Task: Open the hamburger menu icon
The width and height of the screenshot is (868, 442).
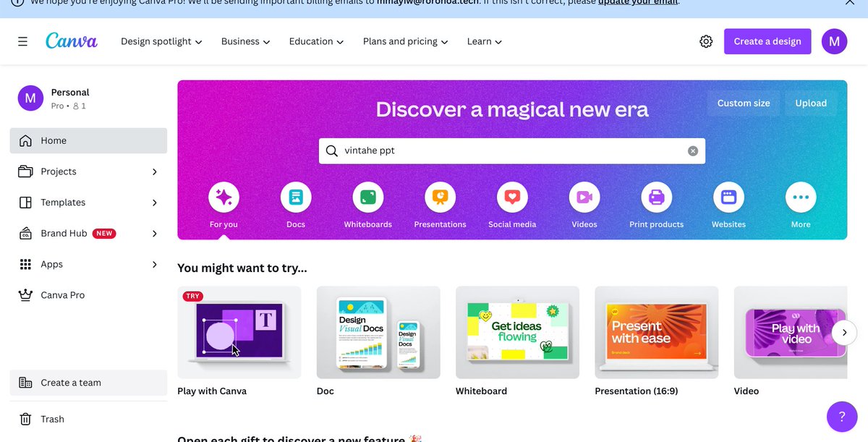Action: [23, 41]
